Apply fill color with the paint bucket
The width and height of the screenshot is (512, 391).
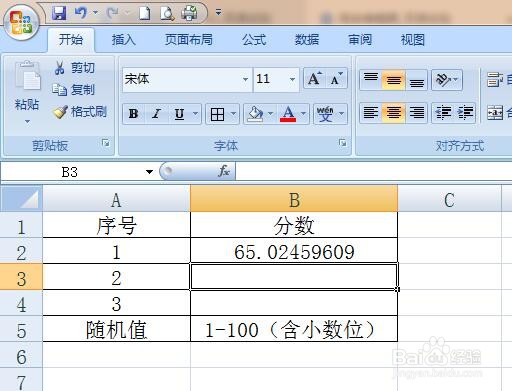point(255,114)
